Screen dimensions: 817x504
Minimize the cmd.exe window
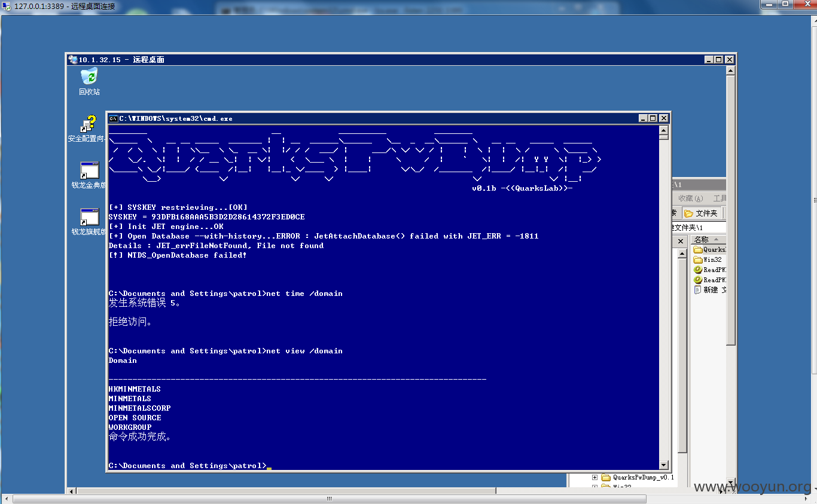pos(643,118)
